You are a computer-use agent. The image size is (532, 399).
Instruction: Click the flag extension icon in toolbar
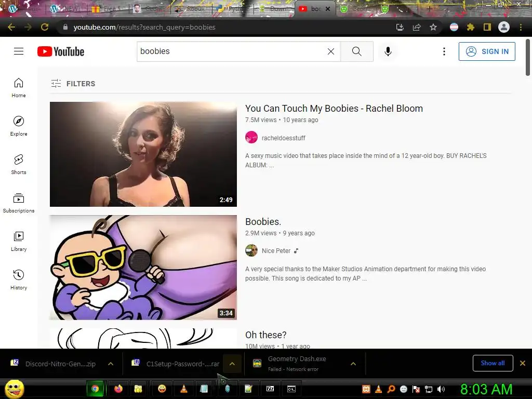(454, 27)
